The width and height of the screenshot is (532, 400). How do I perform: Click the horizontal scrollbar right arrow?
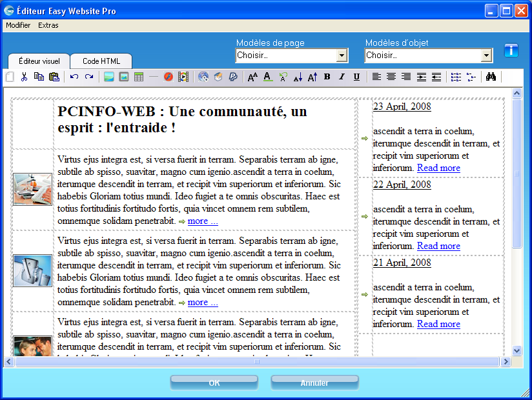coord(506,362)
